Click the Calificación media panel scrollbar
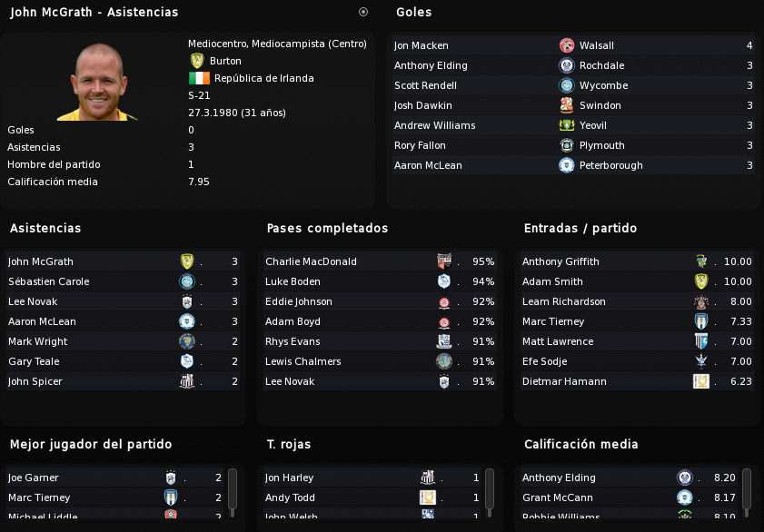This screenshot has height=532, width=764. tap(747, 493)
